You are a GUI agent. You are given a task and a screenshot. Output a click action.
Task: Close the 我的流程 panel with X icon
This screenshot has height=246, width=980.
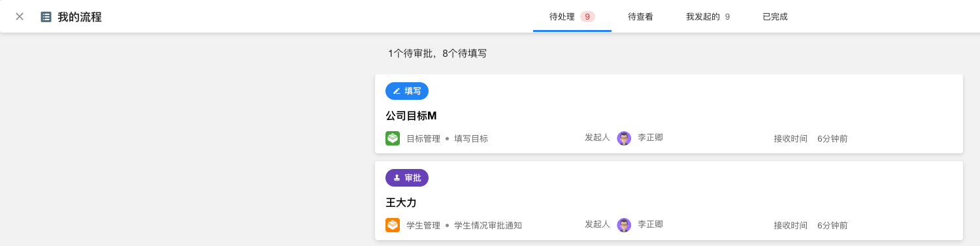point(20,17)
